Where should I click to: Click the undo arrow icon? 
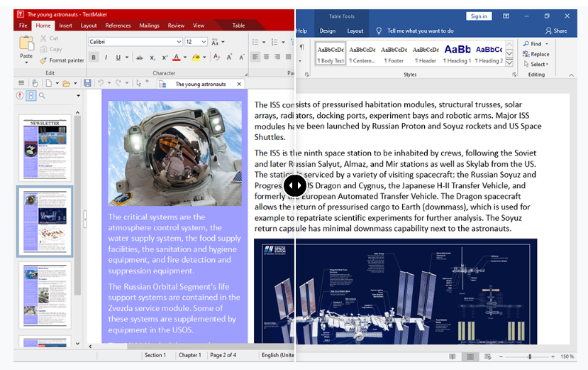[x=101, y=84]
